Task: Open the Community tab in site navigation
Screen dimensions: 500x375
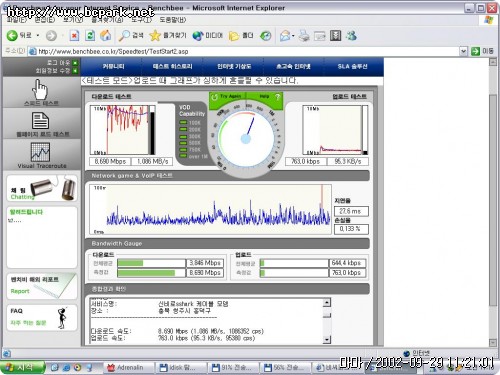Action: (x=113, y=66)
